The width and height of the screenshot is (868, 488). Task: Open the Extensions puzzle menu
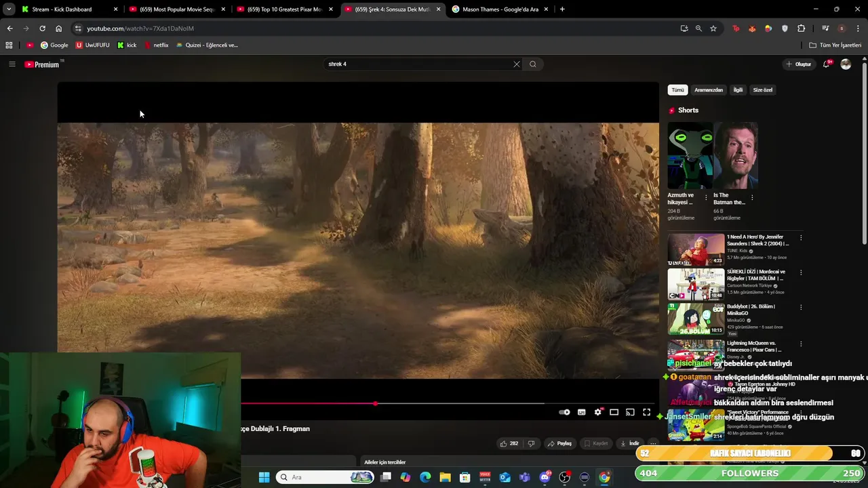(x=802, y=28)
